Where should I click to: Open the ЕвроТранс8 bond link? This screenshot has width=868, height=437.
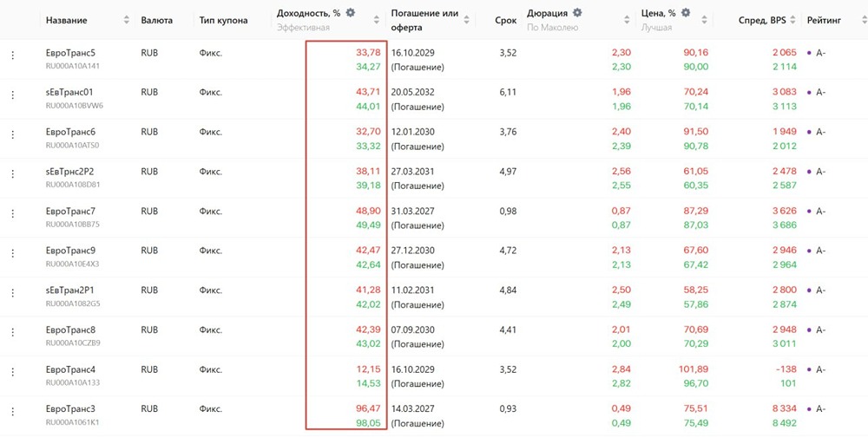click(x=70, y=330)
